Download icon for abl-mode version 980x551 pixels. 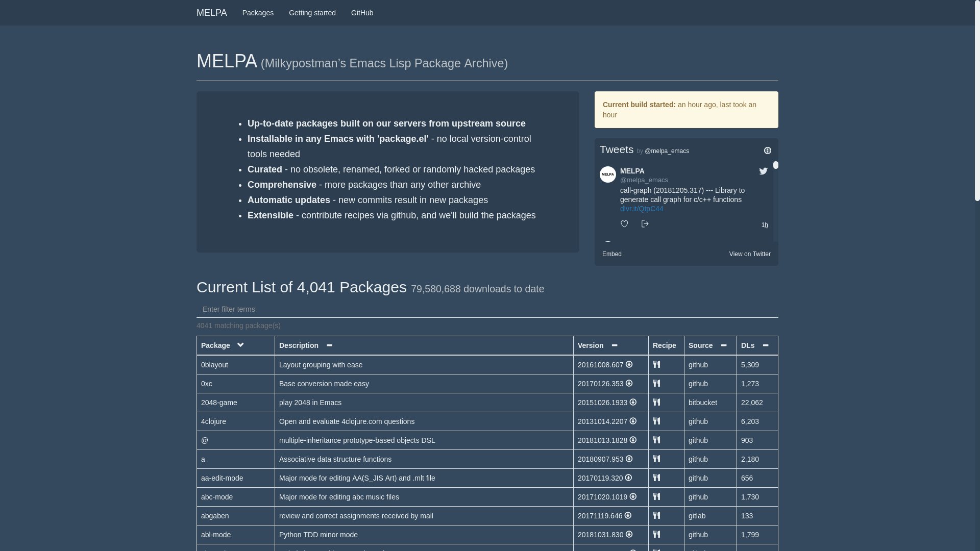pos(629,535)
